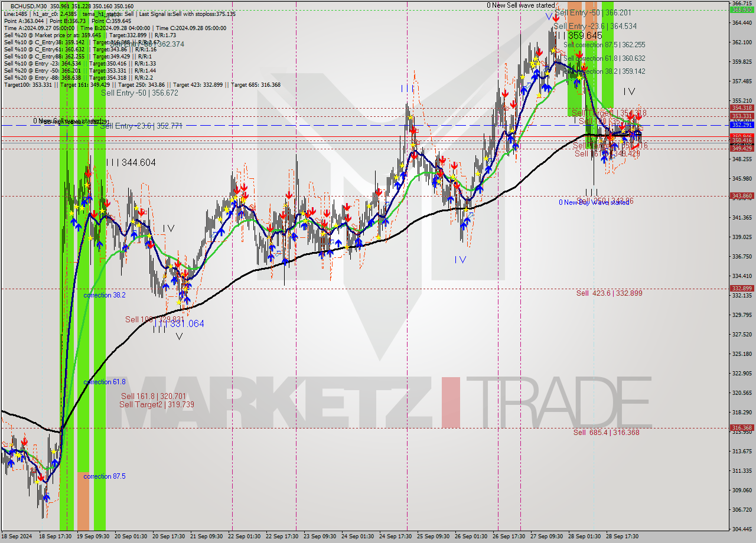Click the red 343.860 price tag
This screenshot has height=543, width=756.
pos(742,195)
